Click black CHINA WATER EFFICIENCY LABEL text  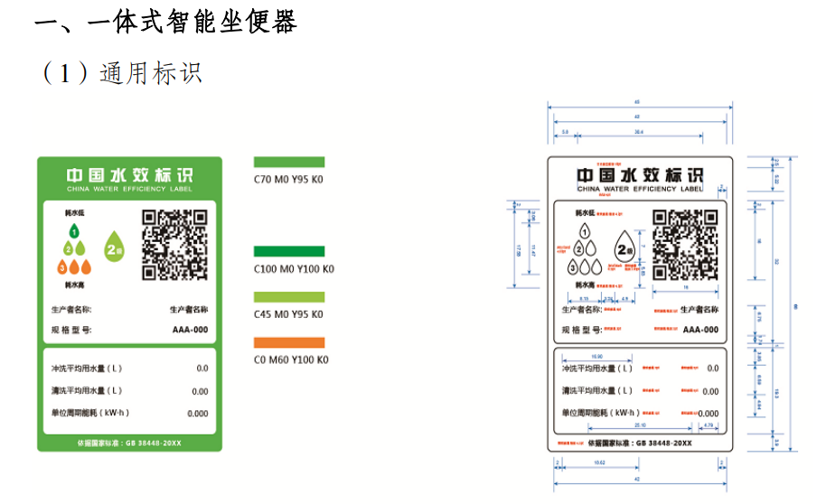tap(640, 189)
